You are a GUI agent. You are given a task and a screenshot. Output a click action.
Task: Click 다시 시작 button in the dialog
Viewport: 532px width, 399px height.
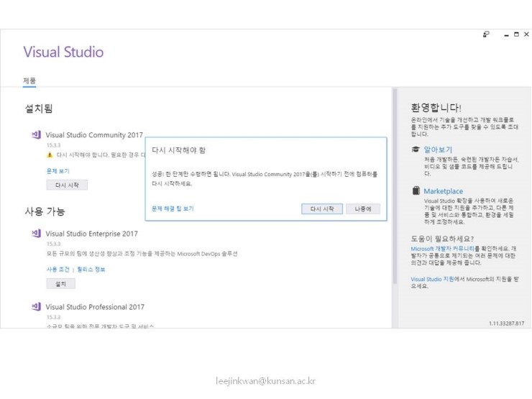pos(322,209)
